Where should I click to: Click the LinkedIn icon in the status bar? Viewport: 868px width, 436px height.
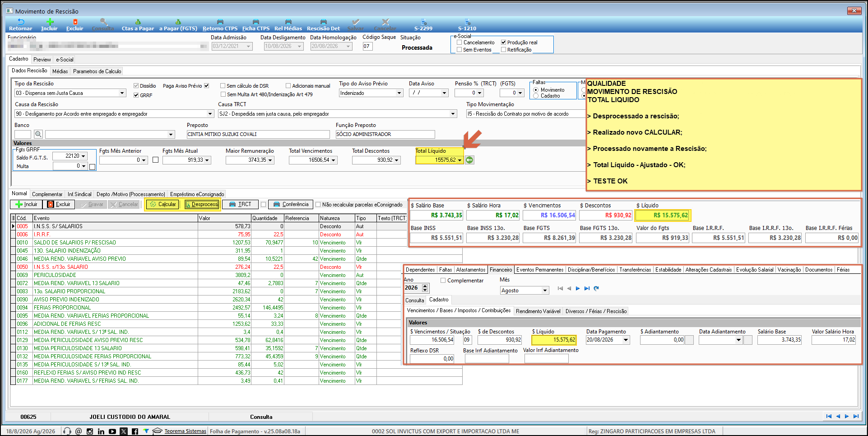pos(101,431)
